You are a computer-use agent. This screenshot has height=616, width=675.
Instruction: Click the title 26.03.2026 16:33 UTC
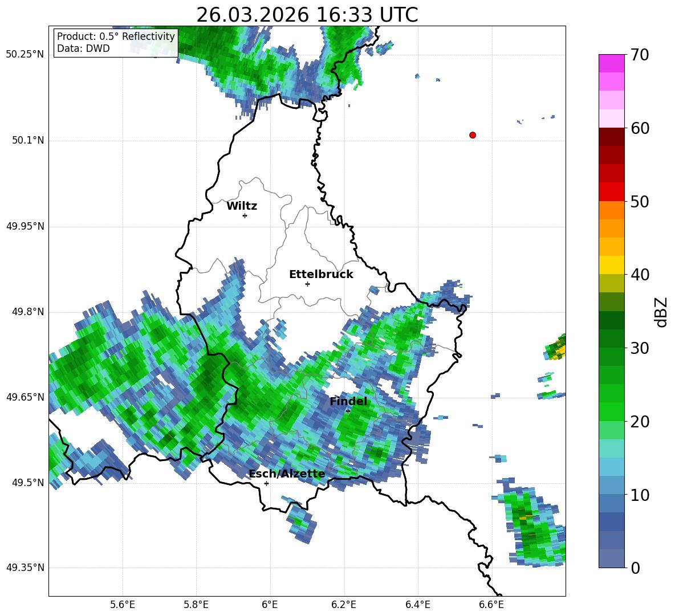point(307,15)
